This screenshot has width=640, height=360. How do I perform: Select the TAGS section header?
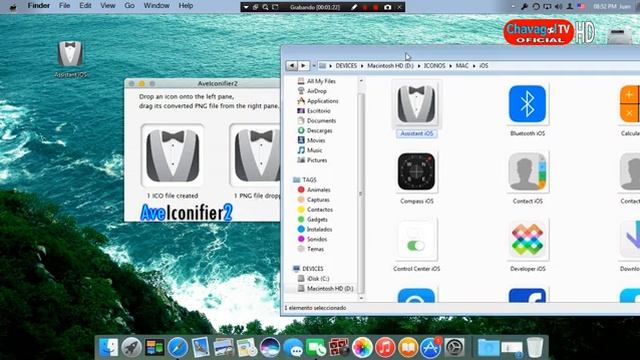click(304, 180)
